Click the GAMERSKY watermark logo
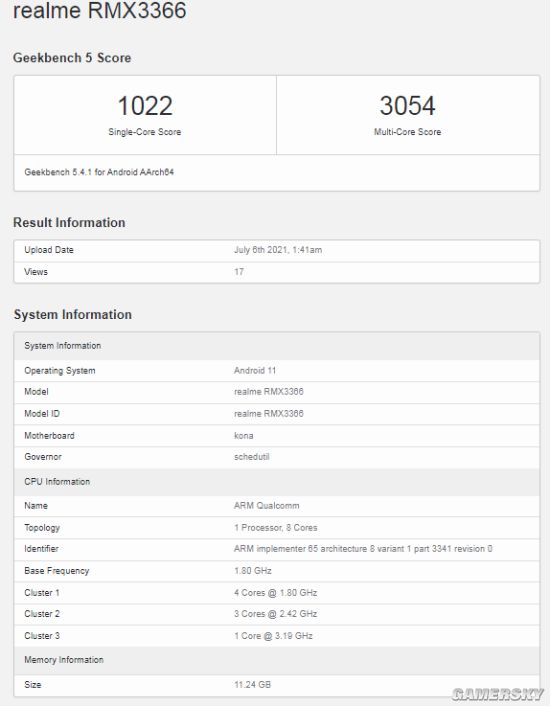 (497, 694)
